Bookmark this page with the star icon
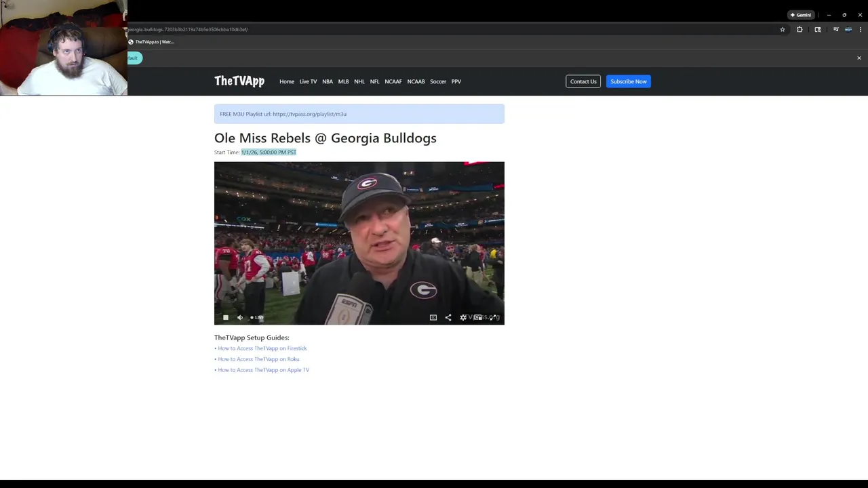Viewport: 868px width, 488px height. click(783, 29)
